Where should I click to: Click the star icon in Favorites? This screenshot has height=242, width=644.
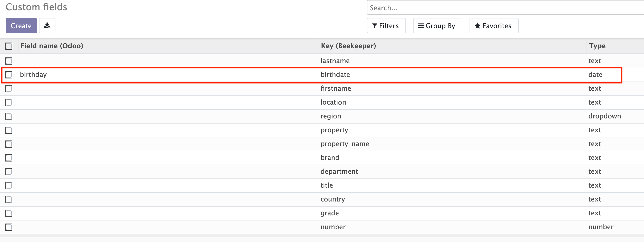pyautogui.click(x=477, y=26)
